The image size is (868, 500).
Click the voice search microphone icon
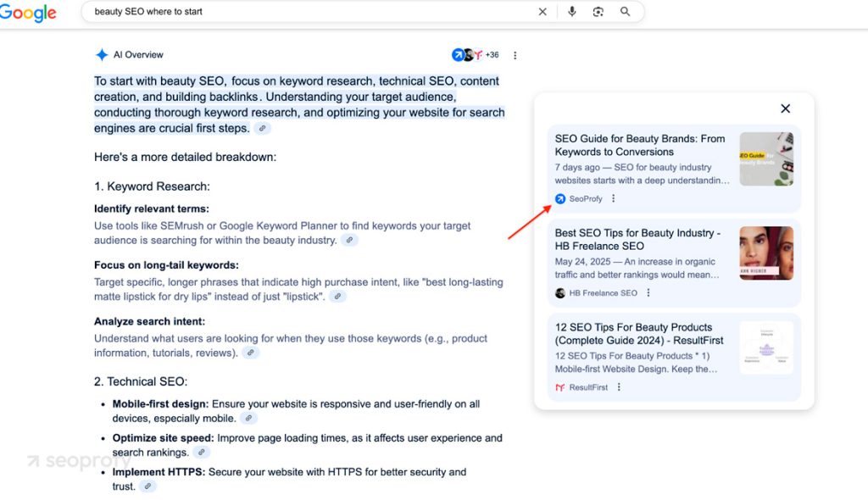coord(572,12)
